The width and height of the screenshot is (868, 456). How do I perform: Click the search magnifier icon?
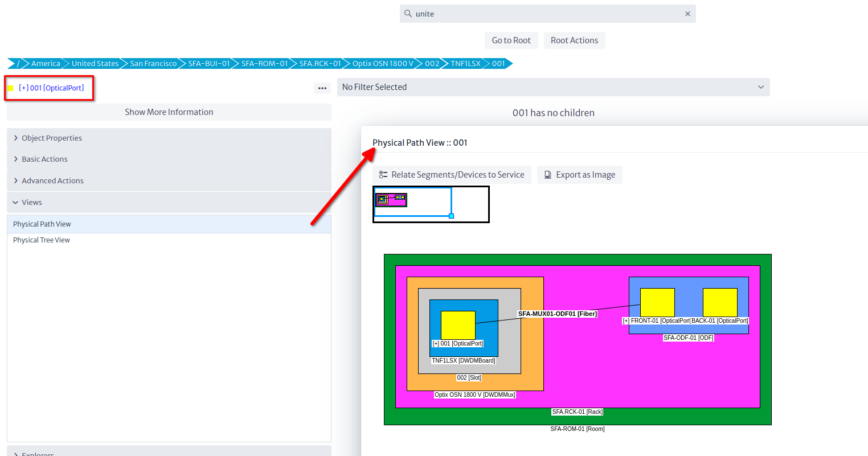point(408,14)
